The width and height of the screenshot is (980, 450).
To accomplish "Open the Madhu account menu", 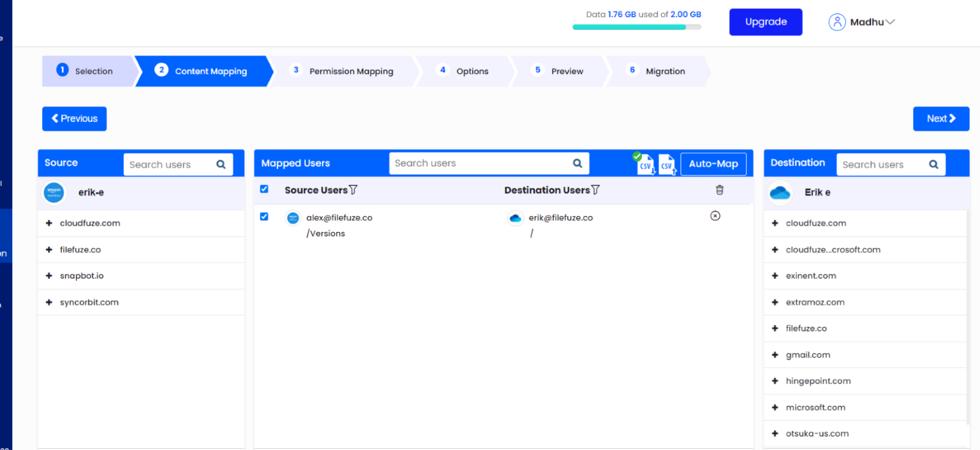I will pos(863,22).
